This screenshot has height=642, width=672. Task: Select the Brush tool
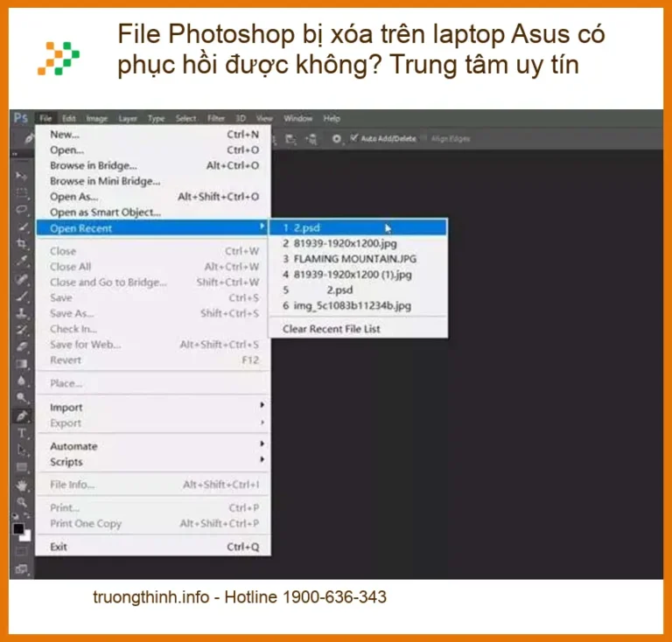pos(21,297)
